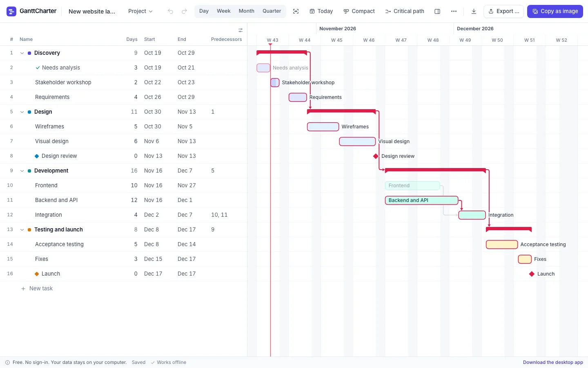
Task: Open the Export dropdown button
Action: (x=504, y=11)
